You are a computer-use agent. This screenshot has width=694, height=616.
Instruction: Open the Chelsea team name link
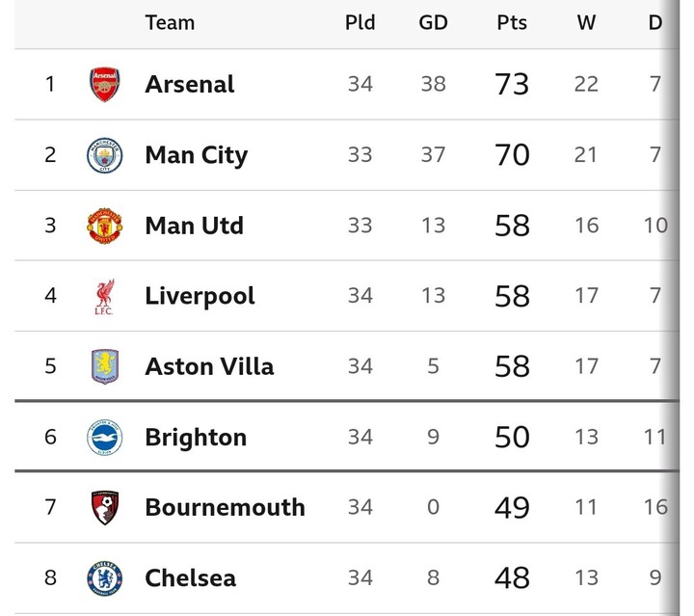coord(191,577)
